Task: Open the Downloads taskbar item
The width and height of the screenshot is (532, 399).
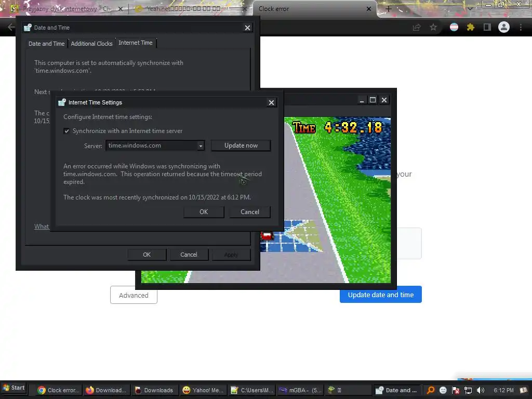Action: 154,390
